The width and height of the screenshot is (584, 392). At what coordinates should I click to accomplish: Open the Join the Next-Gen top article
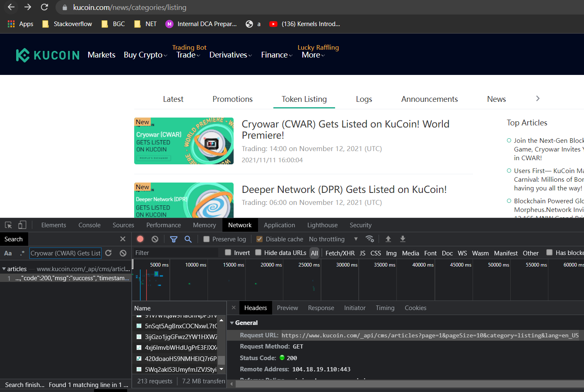548,149
